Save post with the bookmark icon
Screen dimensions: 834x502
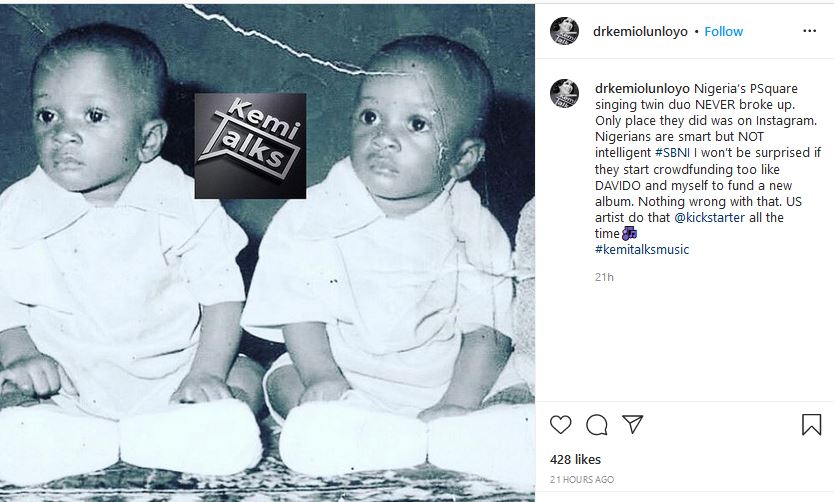811,424
